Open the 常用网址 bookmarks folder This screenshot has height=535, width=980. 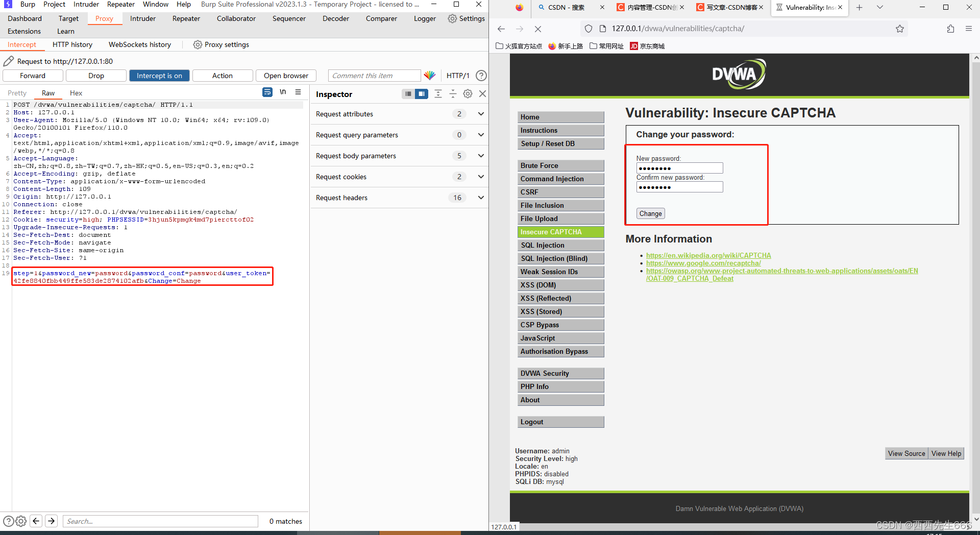click(x=606, y=46)
